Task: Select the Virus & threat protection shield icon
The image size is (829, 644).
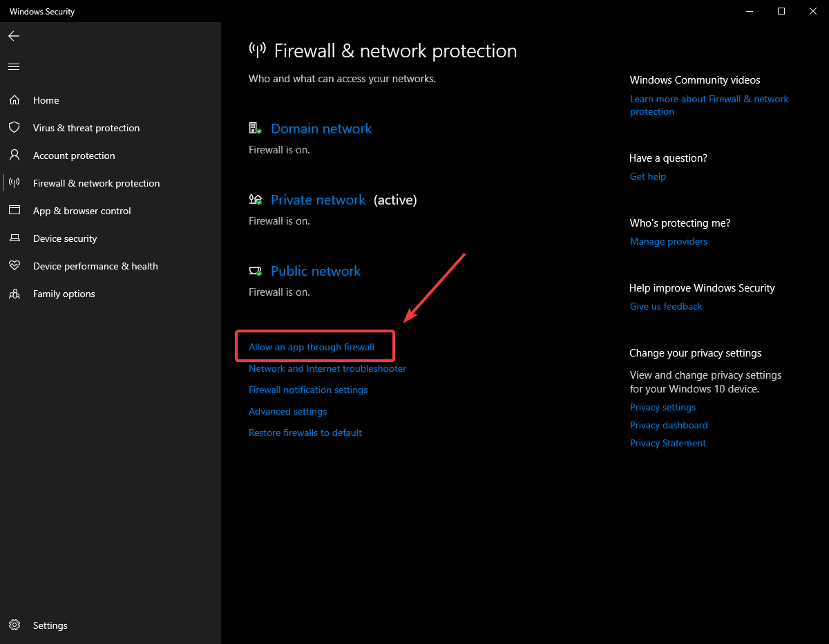Action: point(15,127)
